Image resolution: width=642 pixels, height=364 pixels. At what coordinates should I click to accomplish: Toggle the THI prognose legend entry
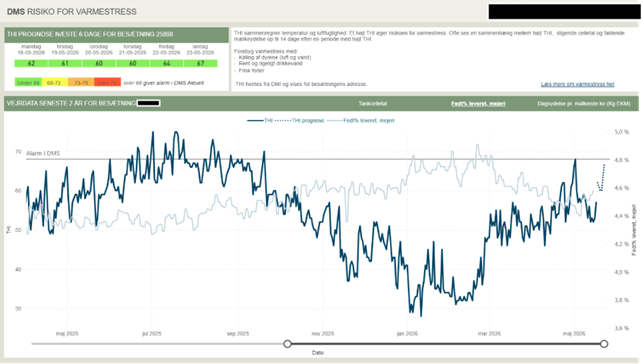point(300,120)
